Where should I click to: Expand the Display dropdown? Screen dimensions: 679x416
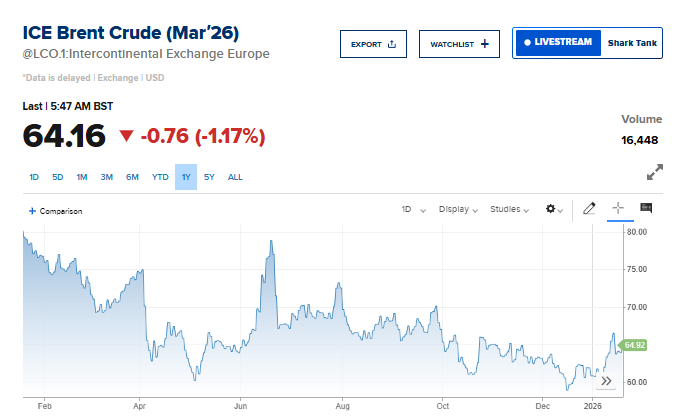tap(458, 210)
